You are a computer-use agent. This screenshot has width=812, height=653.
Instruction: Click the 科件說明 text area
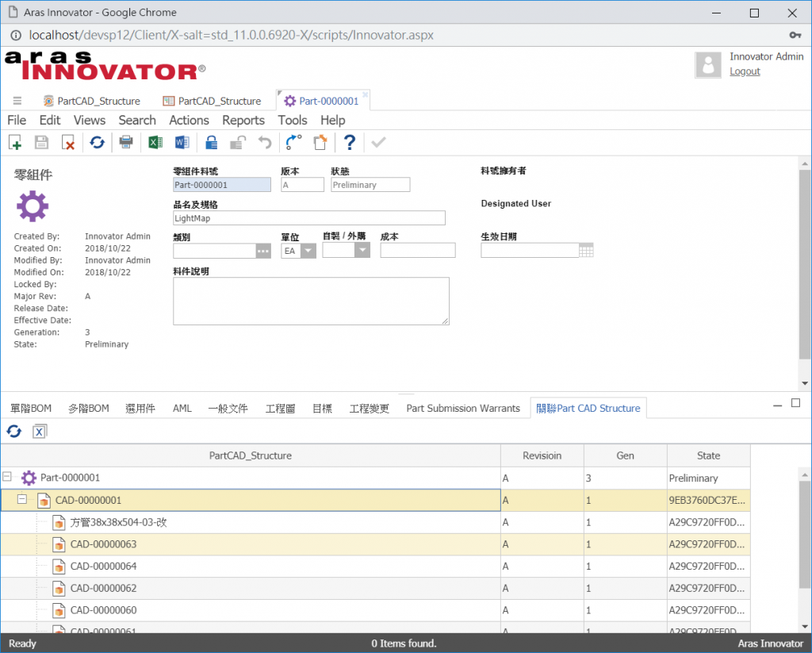point(311,301)
